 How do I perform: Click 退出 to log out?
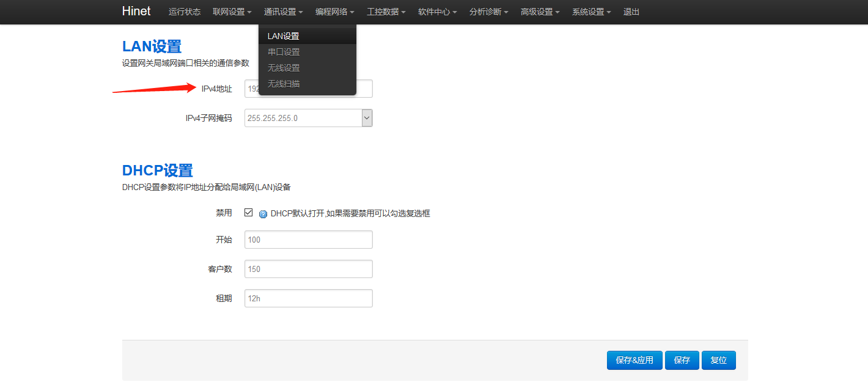631,12
